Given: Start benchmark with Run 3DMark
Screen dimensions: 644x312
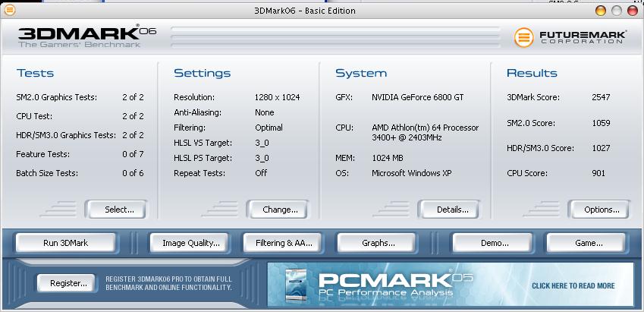Looking at the screenshot, I should coord(66,243).
